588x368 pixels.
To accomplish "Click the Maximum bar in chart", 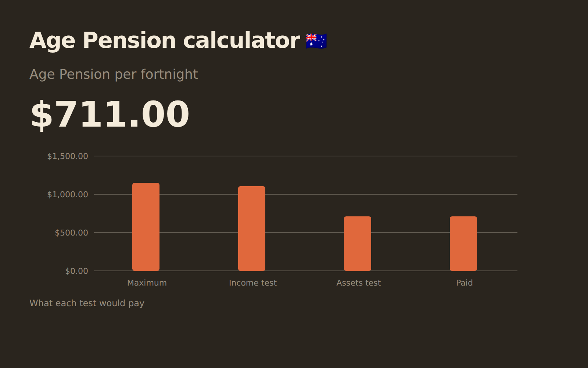I will [x=146, y=227].
